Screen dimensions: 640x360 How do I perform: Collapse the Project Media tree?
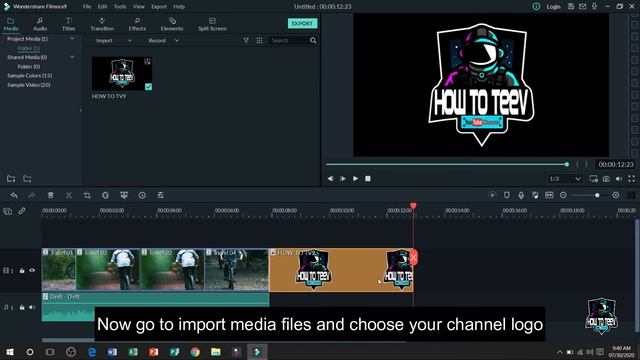coord(72,39)
